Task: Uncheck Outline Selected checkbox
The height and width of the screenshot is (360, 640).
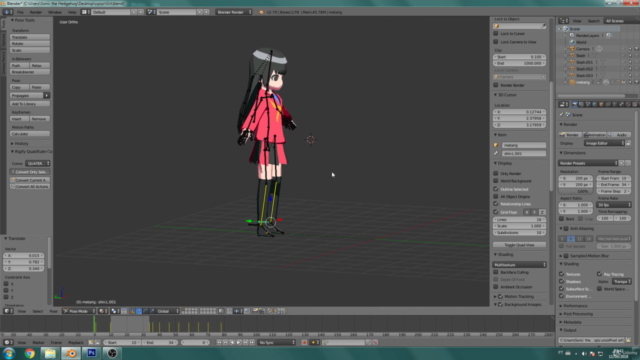Action: point(496,189)
